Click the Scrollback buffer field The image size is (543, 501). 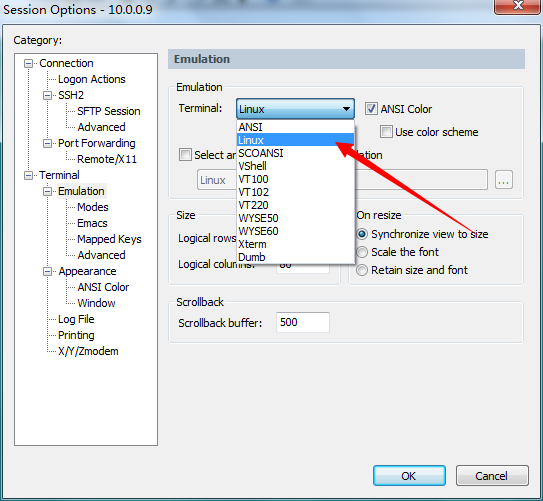[x=303, y=322]
